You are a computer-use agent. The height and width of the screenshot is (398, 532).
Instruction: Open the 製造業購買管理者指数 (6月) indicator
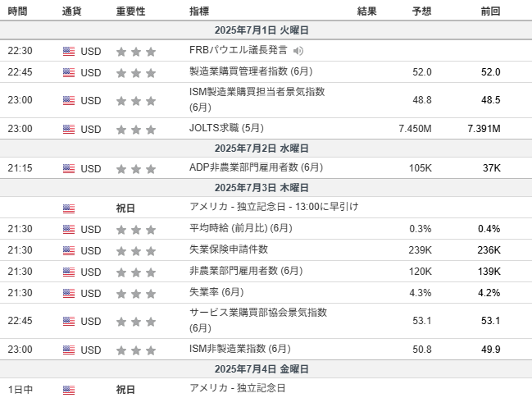click(x=251, y=71)
